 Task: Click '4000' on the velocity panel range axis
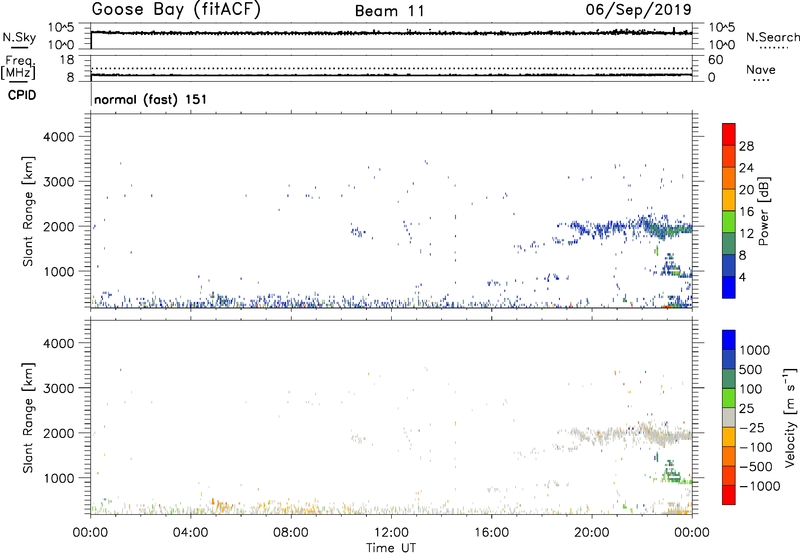coord(58,343)
